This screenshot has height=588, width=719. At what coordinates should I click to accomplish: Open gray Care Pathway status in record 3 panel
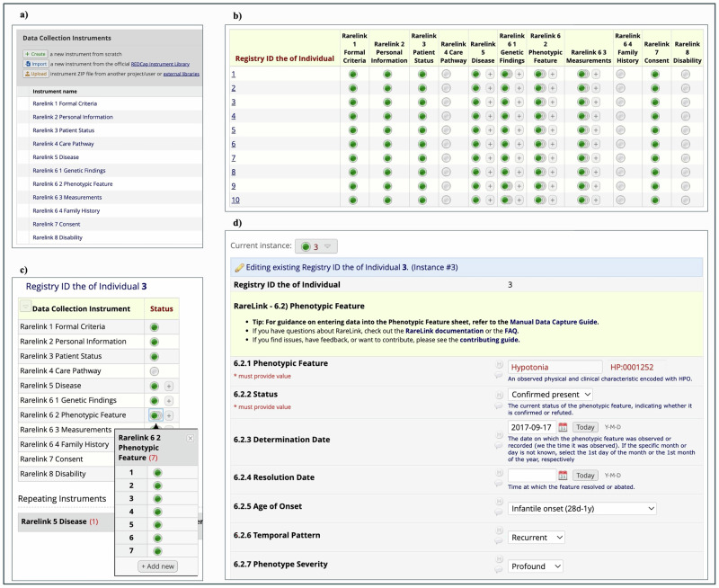(155, 371)
